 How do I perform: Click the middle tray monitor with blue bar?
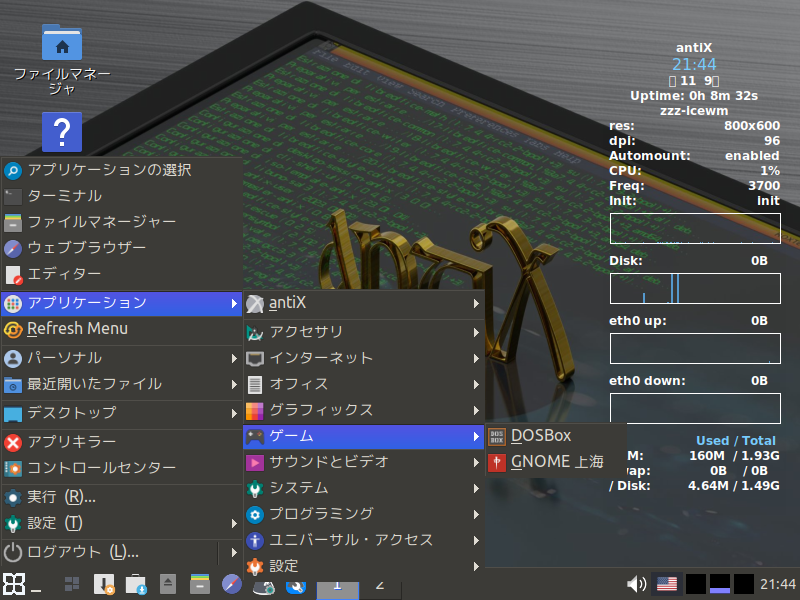pyautogui.click(x=720, y=584)
